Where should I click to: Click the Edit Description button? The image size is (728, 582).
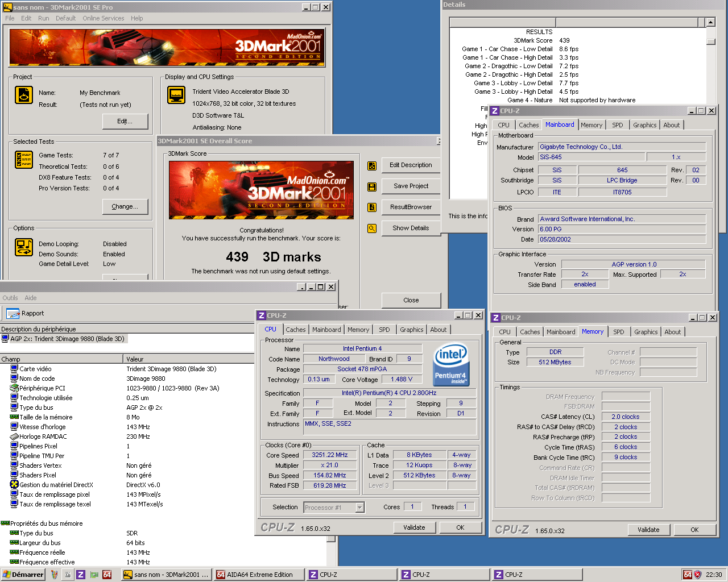(x=411, y=165)
